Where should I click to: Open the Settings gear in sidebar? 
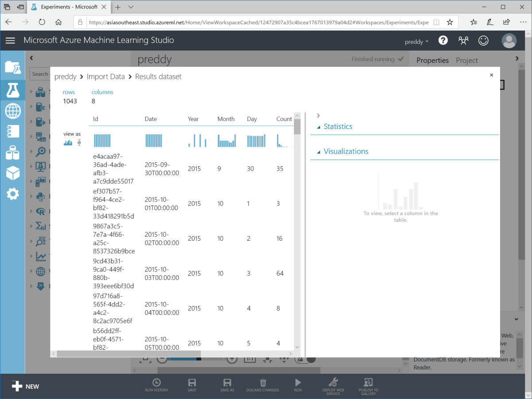(x=12, y=194)
